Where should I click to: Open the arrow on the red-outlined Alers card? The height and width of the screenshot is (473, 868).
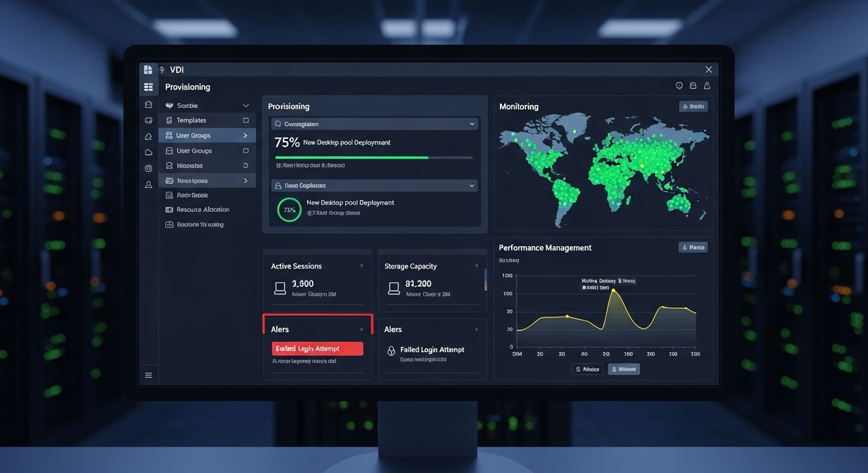point(361,329)
